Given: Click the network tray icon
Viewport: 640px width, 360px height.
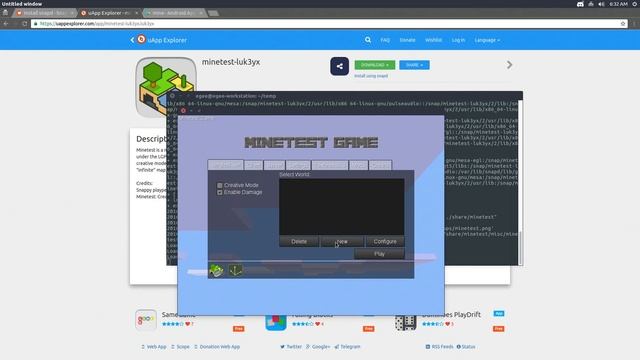Looking at the screenshot, I should 591,4.
